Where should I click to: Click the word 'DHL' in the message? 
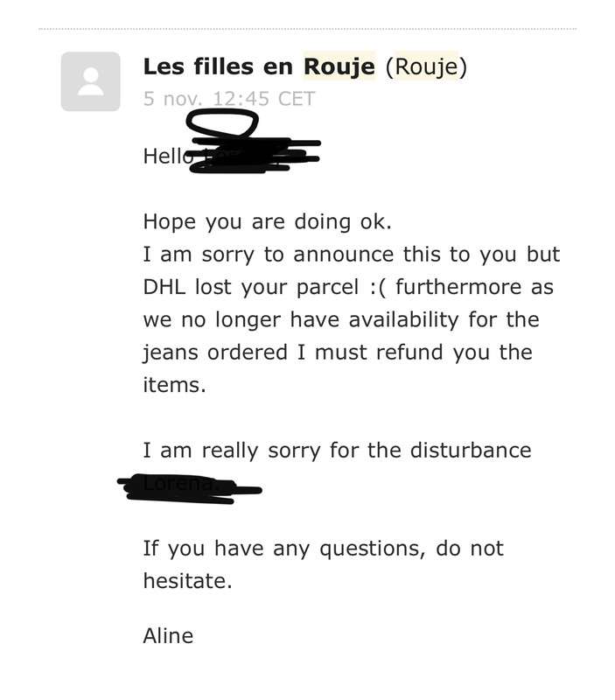tap(165, 287)
